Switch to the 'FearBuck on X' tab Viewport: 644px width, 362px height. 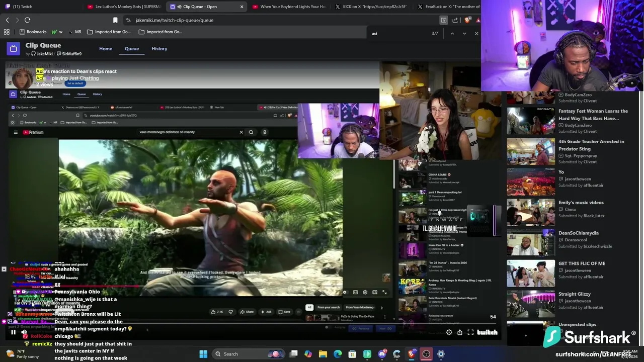coord(449,7)
